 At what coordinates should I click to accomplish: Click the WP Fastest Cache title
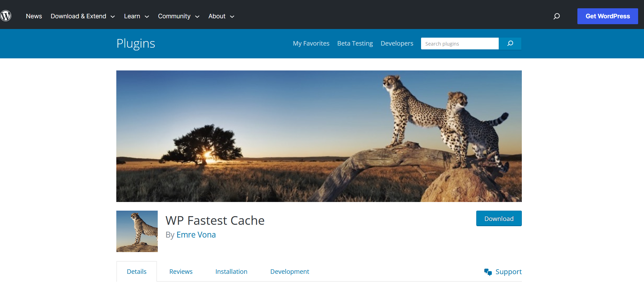(215, 220)
